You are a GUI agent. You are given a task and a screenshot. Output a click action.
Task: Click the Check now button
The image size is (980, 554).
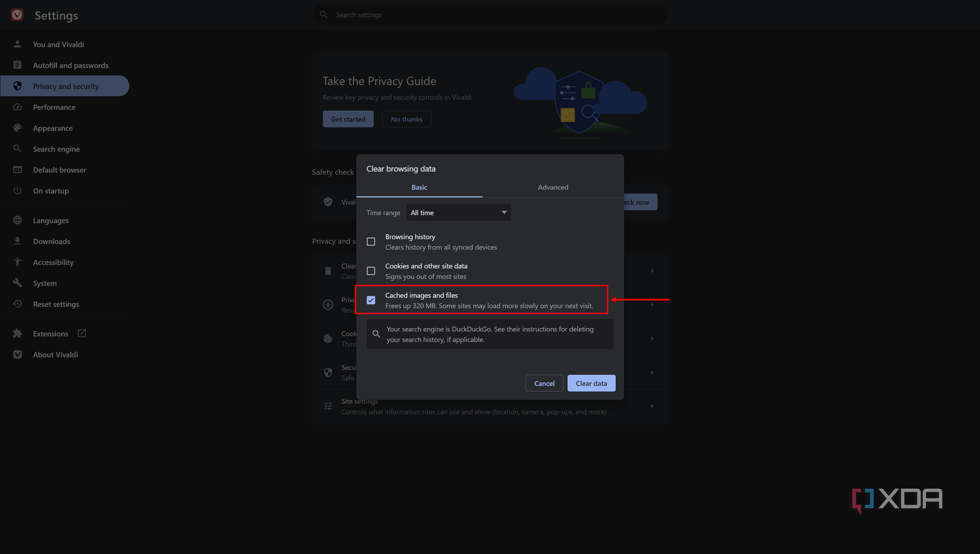pos(641,202)
